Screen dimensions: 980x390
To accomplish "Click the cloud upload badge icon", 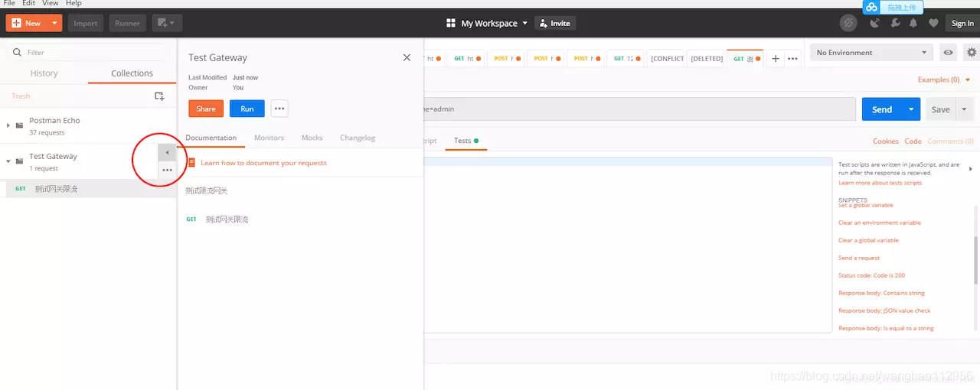I will (872, 7).
